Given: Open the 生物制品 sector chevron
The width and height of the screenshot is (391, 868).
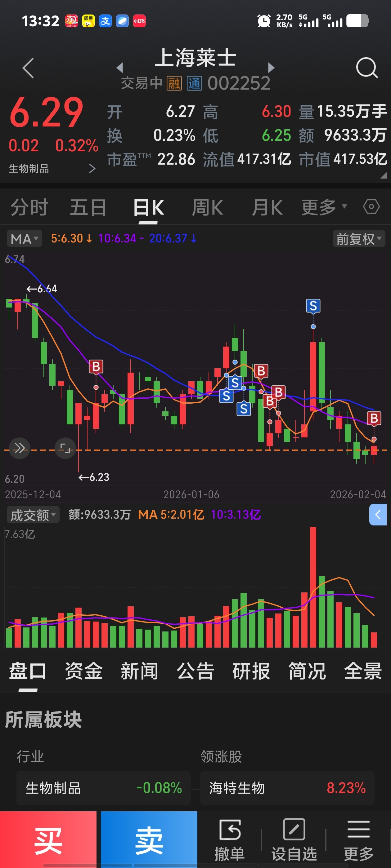Looking at the screenshot, I should click(x=92, y=168).
